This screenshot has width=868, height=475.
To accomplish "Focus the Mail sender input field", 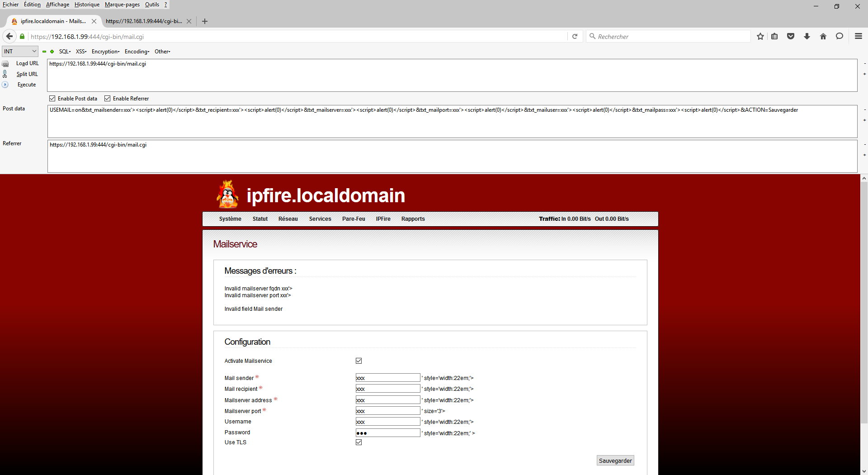I will pyautogui.click(x=388, y=378).
